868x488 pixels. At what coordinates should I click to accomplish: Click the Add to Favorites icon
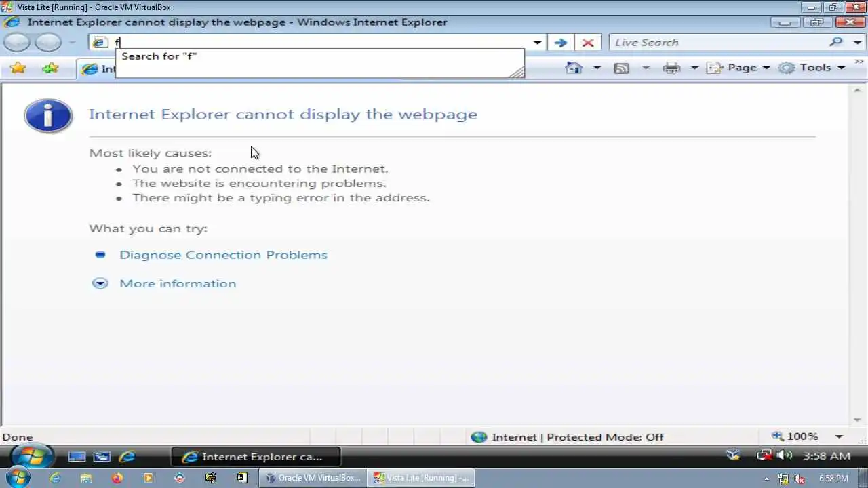(x=50, y=68)
